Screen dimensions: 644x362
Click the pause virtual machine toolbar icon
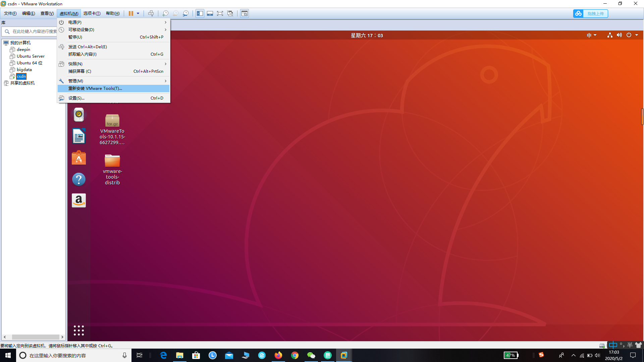131,13
